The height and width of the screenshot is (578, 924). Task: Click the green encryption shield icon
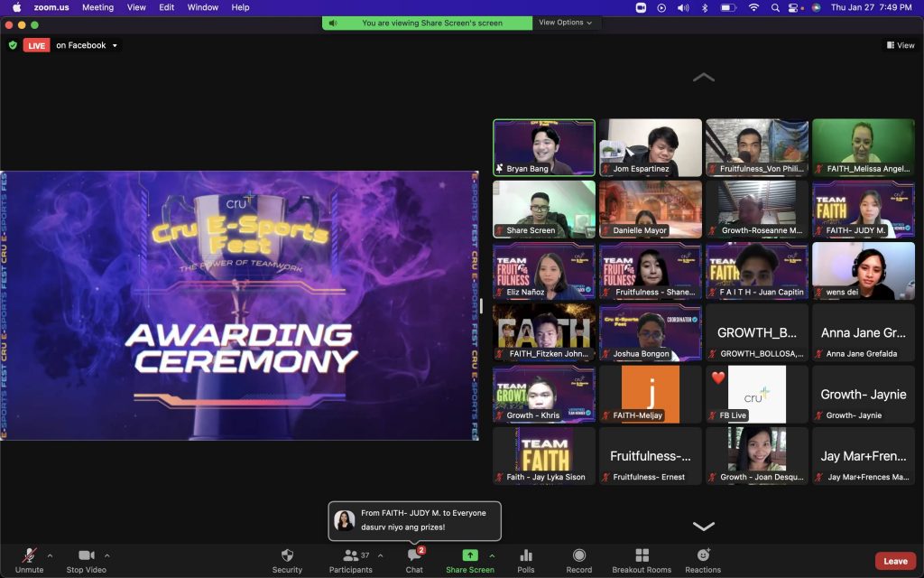tap(13, 45)
